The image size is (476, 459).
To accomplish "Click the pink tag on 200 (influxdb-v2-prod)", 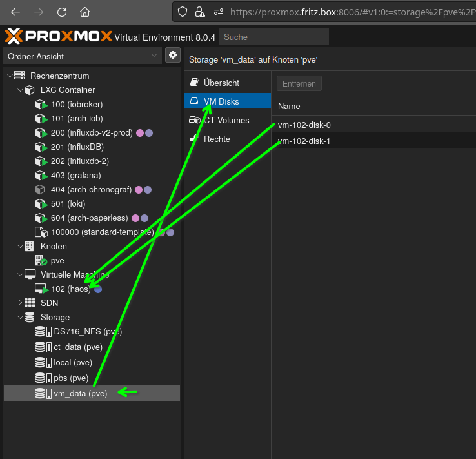I will click(x=140, y=133).
